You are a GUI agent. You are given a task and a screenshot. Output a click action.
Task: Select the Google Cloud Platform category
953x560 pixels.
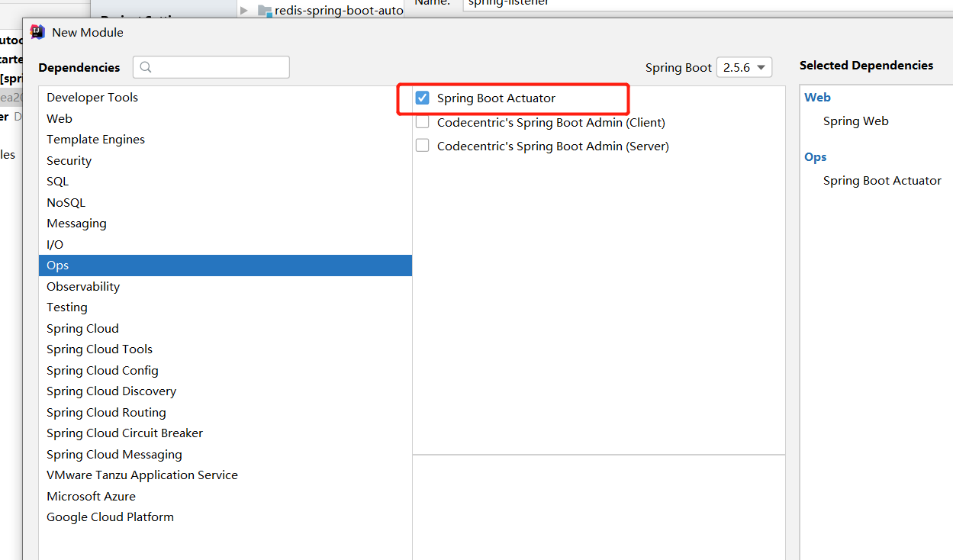click(x=225, y=517)
